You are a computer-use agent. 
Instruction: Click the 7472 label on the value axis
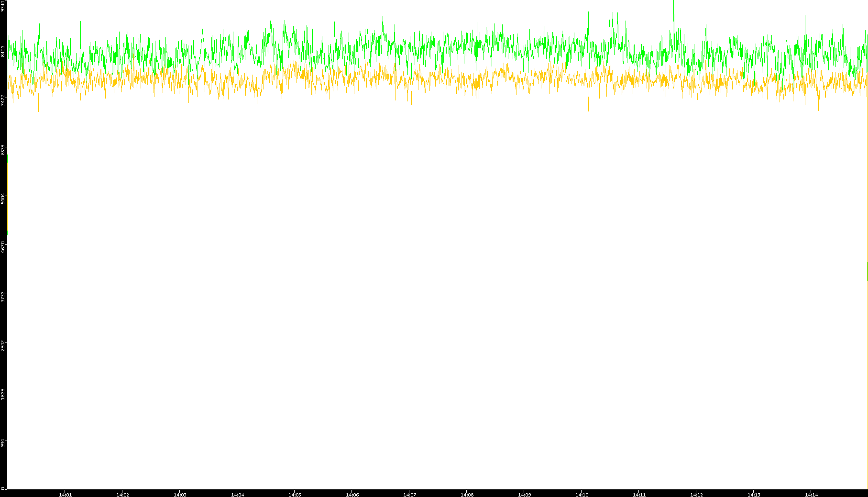click(x=3, y=100)
